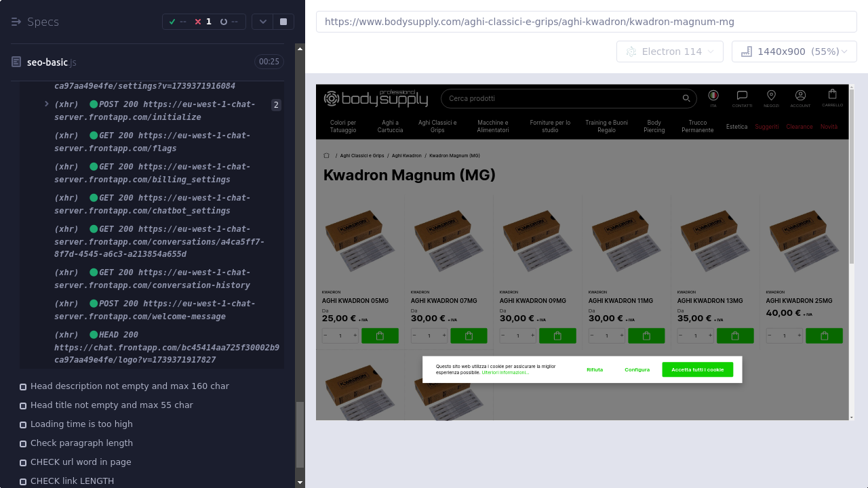Expand the POST initialize xhr log entry
Image resolution: width=868 pixels, height=488 pixels.
[46, 104]
